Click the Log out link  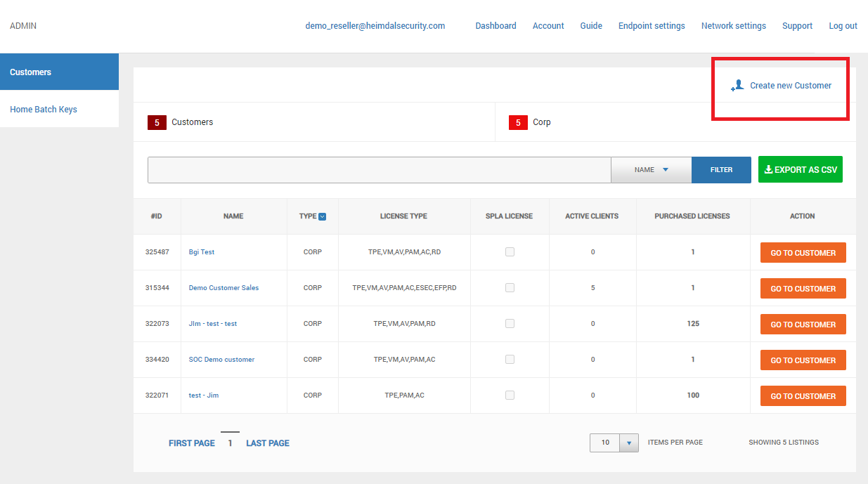(843, 26)
